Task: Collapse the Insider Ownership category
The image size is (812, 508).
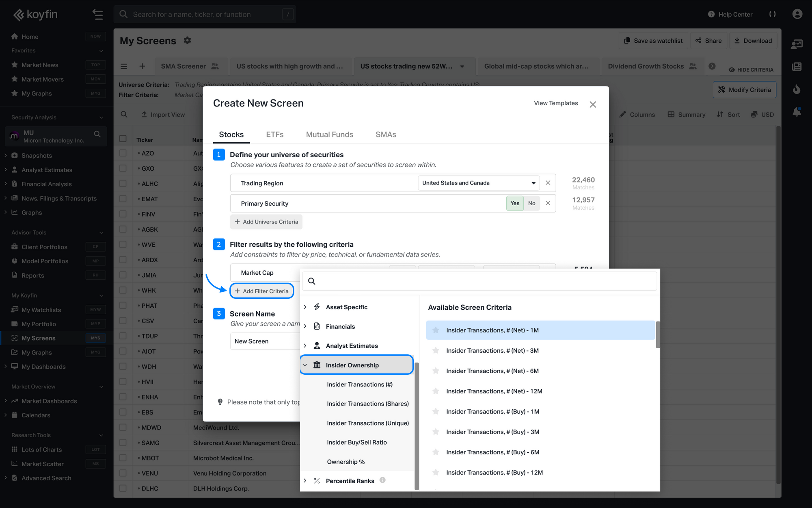Action: pos(305,365)
